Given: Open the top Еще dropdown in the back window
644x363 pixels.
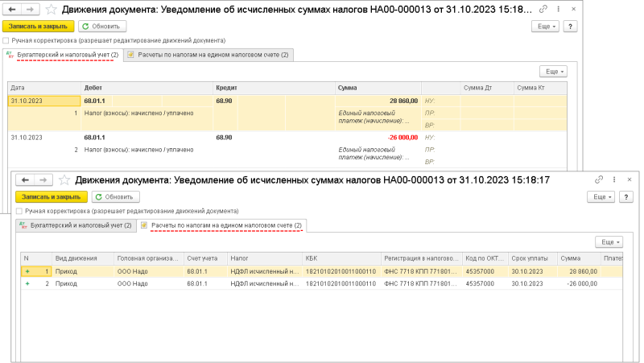Looking at the screenshot, I should tap(546, 27).
